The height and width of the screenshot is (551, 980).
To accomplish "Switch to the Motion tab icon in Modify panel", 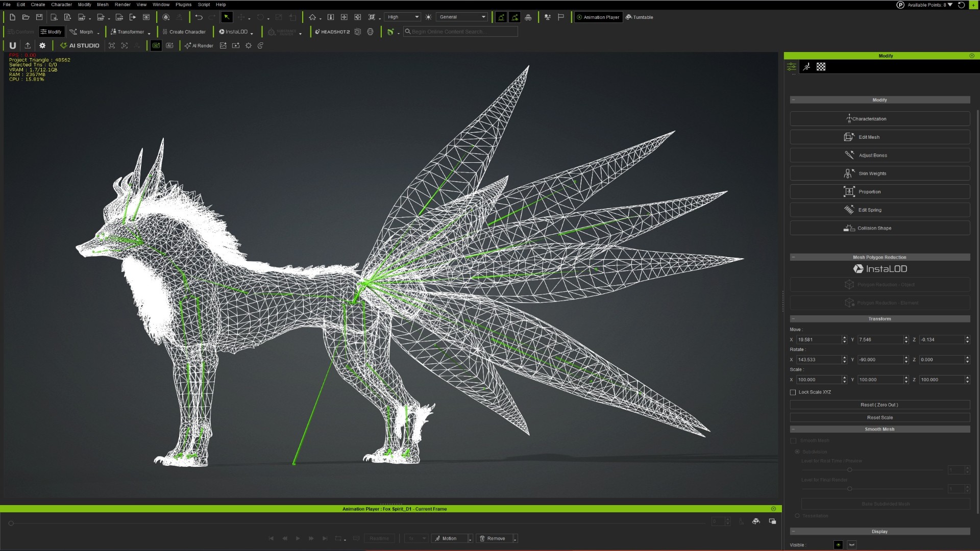I will (806, 67).
